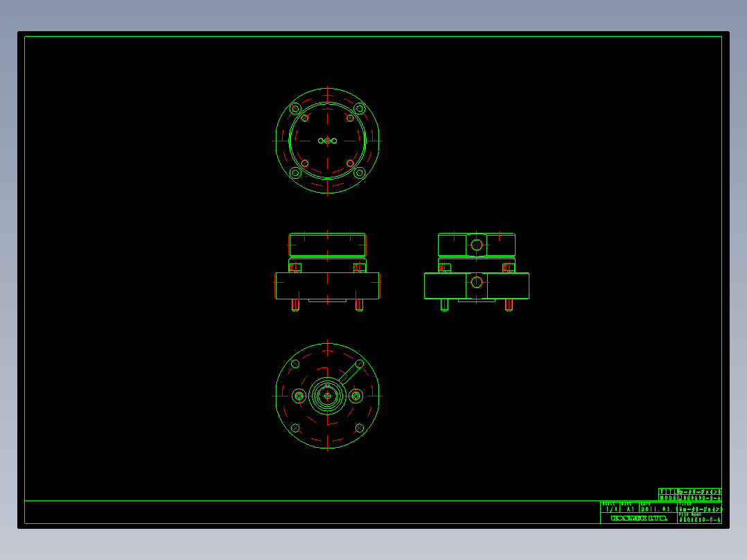The image size is (747, 560).
Task: Select the bottom circular view drawing
Action: [327, 396]
